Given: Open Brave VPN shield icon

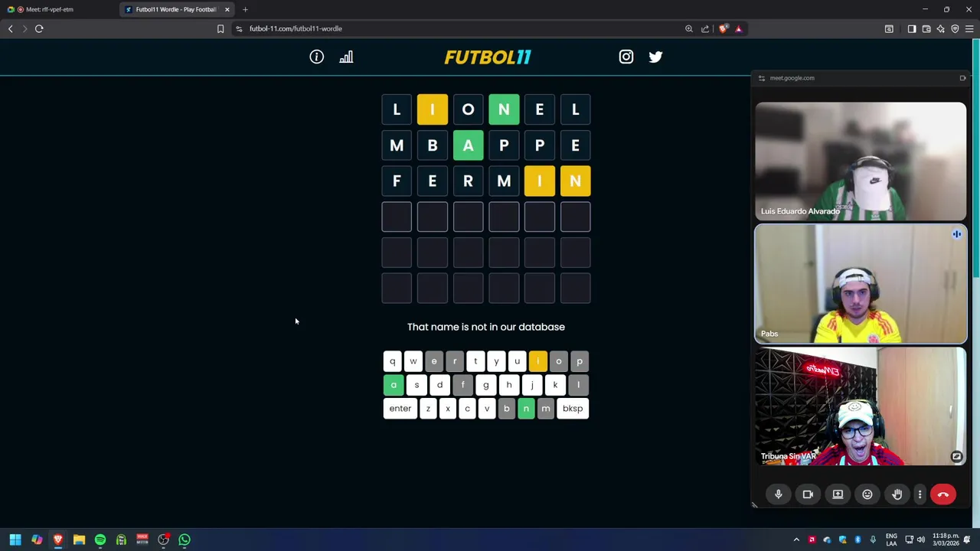Looking at the screenshot, I should (955, 28).
